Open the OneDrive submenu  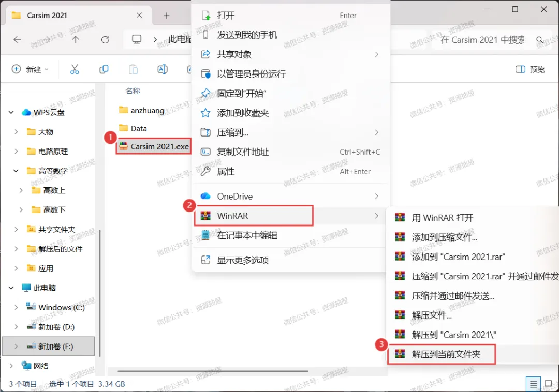pos(290,197)
